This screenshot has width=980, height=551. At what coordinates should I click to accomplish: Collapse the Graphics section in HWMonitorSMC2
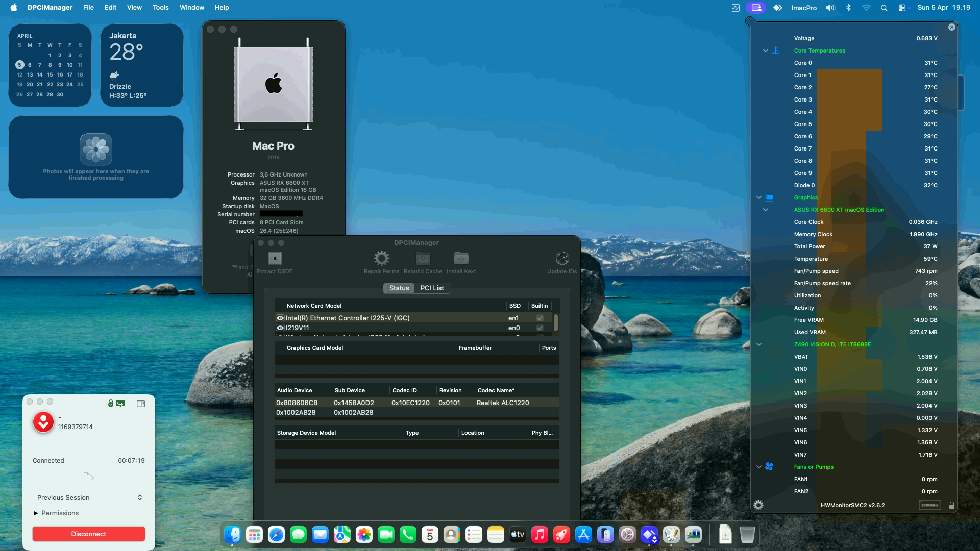point(759,197)
